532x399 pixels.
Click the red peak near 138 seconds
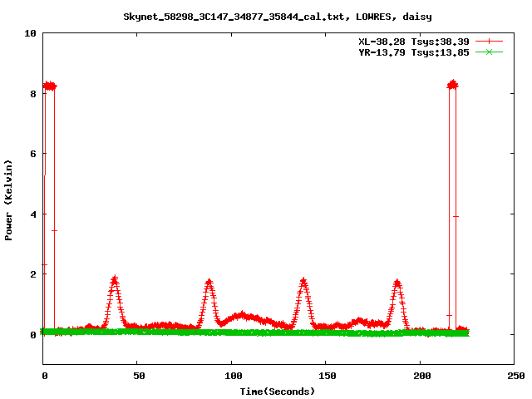point(303,283)
